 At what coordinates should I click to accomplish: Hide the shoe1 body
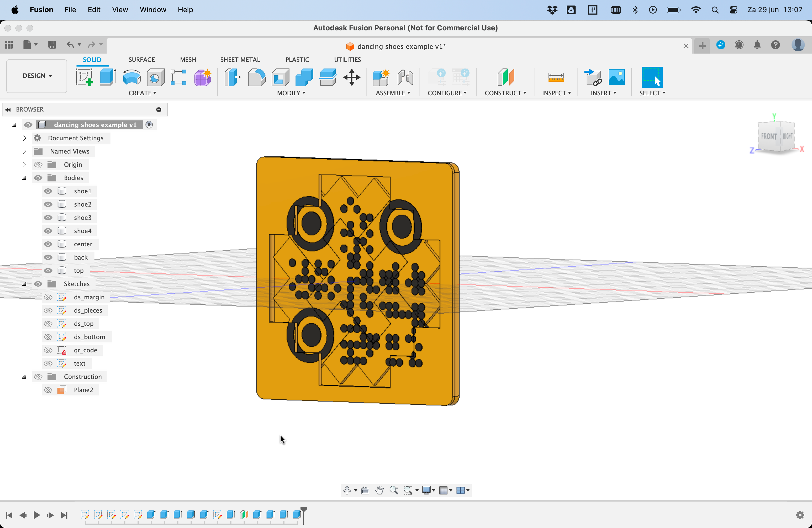[x=48, y=191]
